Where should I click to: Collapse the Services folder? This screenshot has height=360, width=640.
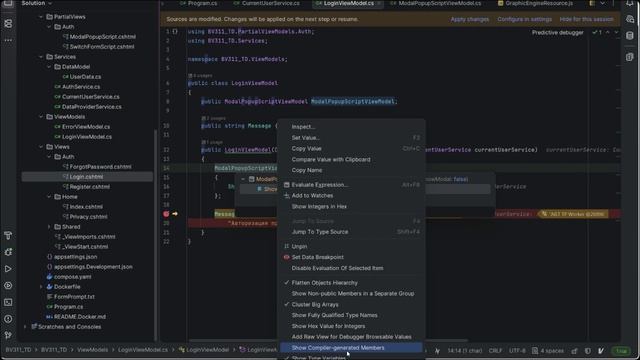pos(41,57)
